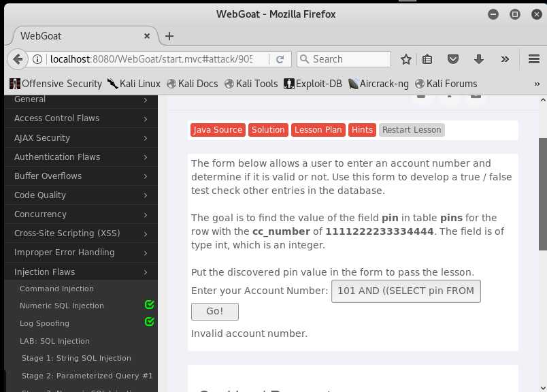Reveal Hints button
This screenshot has width=547, height=392.
pos(362,130)
